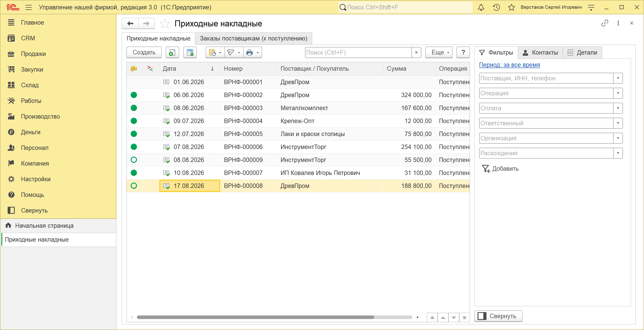The width and height of the screenshot is (644, 330).
Task: Click green payment circle for ВРНФ-000002
Action: (x=134, y=95)
